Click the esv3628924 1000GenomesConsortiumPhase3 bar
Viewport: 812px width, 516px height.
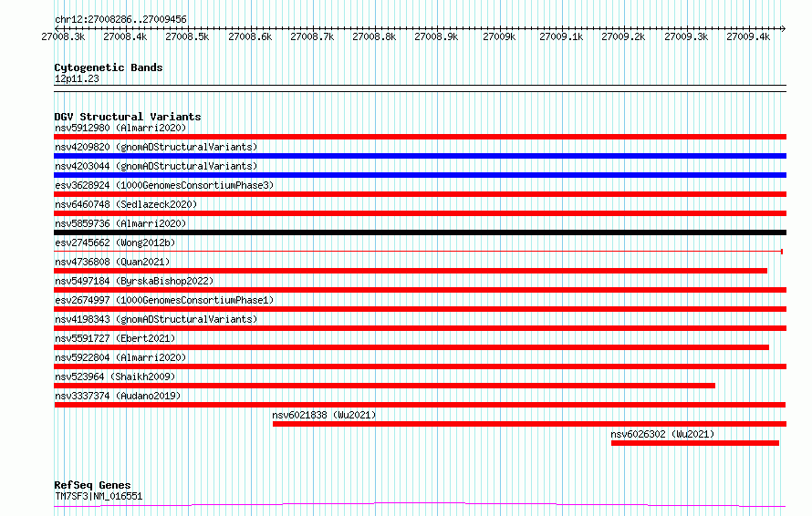coord(420,194)
